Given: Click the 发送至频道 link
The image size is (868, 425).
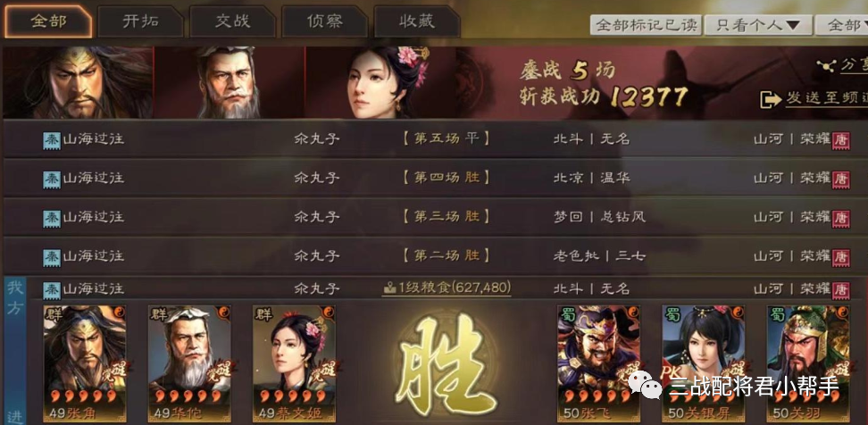Looking at the screenshot, I should pyautogui.click(x=827, y=99).
